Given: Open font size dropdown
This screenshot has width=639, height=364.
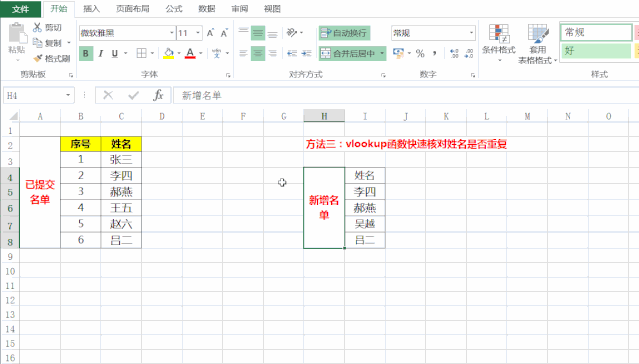Looking at the screenshot, I should pos(198,33).
